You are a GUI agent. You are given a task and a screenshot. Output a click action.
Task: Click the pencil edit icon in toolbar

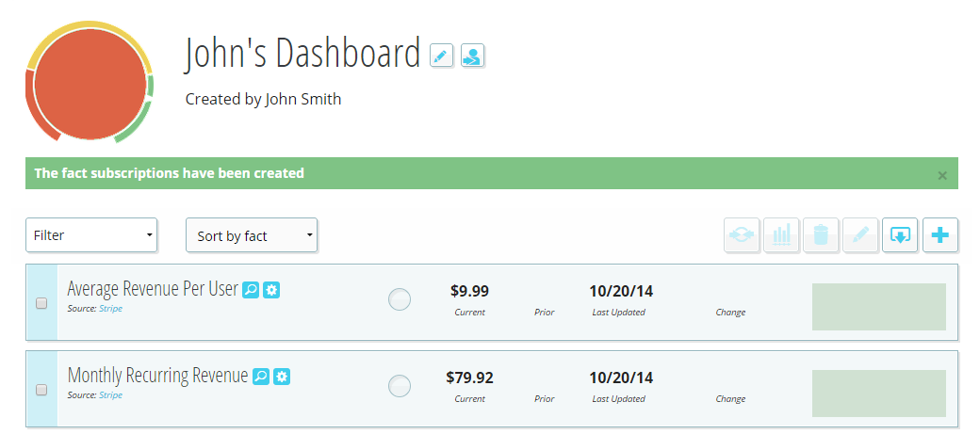pos(860,234)
